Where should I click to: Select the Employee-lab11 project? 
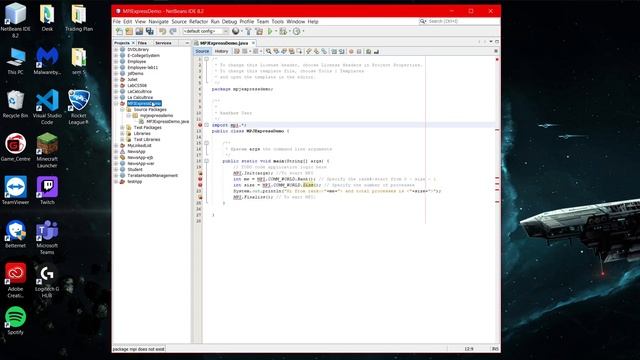coord(142,67)
